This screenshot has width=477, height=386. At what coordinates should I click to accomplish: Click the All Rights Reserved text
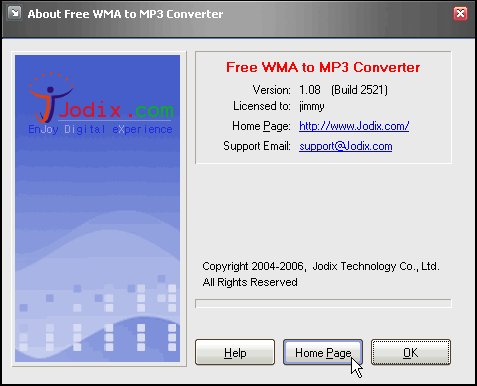tap(250, 282)
